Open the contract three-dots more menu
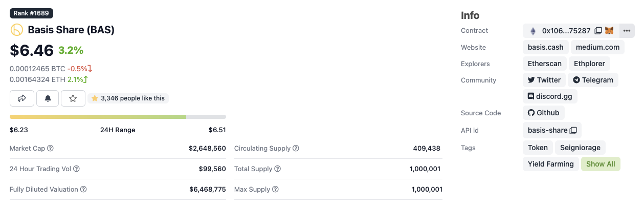 coord(627,31)
